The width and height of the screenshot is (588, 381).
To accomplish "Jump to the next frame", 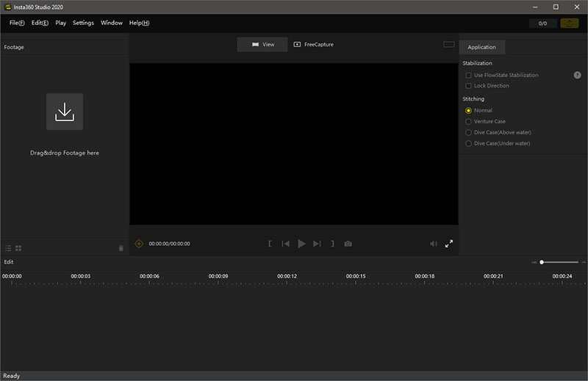I will click(x=317, y=244).
